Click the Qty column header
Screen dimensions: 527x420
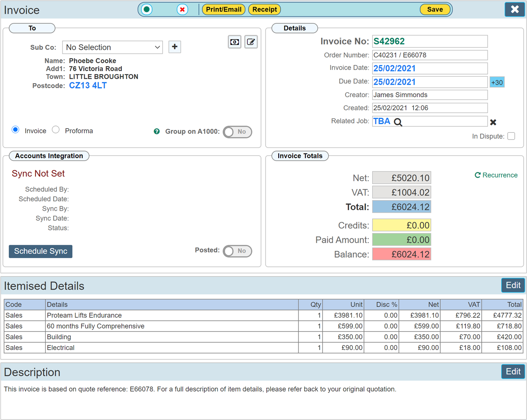coord(310,305)
